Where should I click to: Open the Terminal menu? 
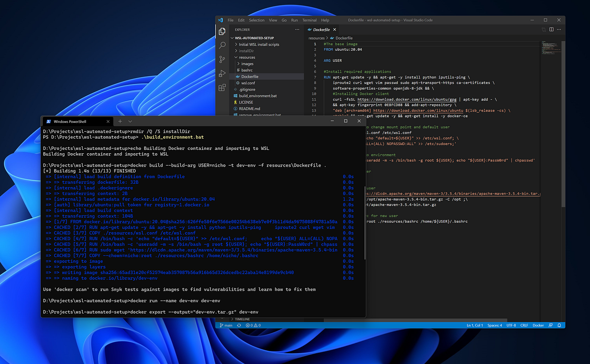[x=309, y=20]
